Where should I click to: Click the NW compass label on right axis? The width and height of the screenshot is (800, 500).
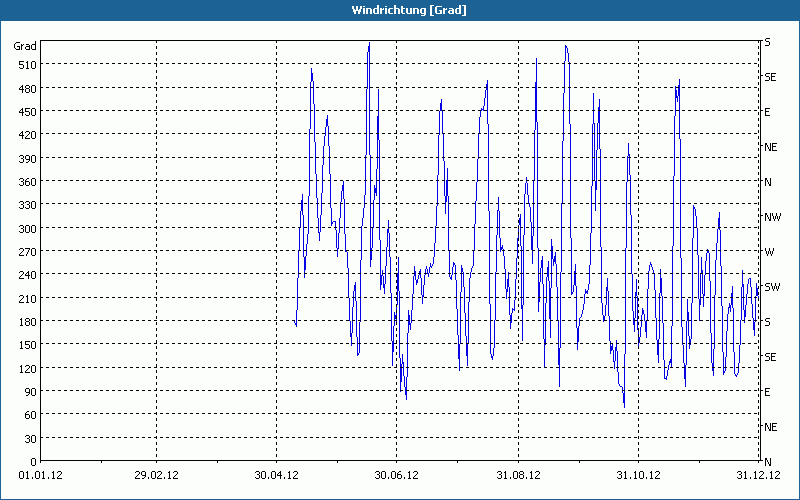(772, 217)
